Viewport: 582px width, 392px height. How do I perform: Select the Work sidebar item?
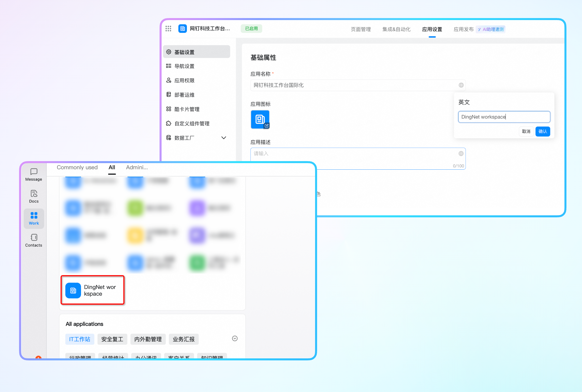pos(34,219)
